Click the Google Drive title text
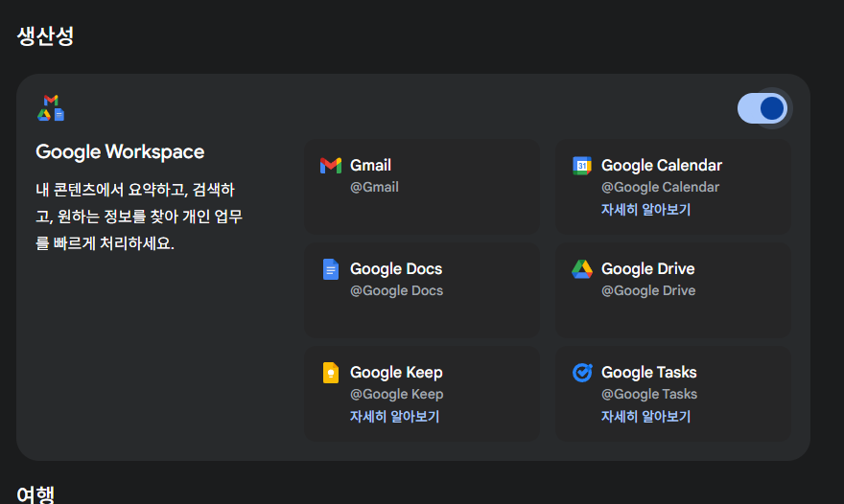Image resolution: width=844 pixels, height=504 pixels. (647, 269)
